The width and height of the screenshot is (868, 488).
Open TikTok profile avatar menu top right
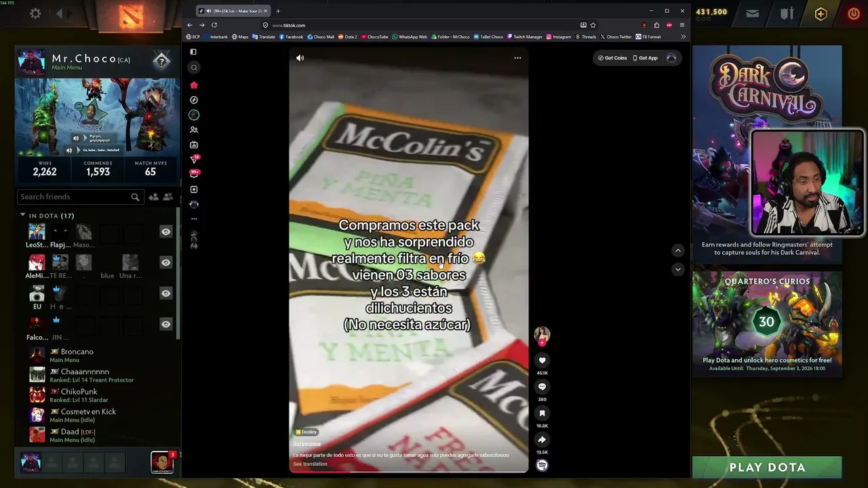(671, 58)
